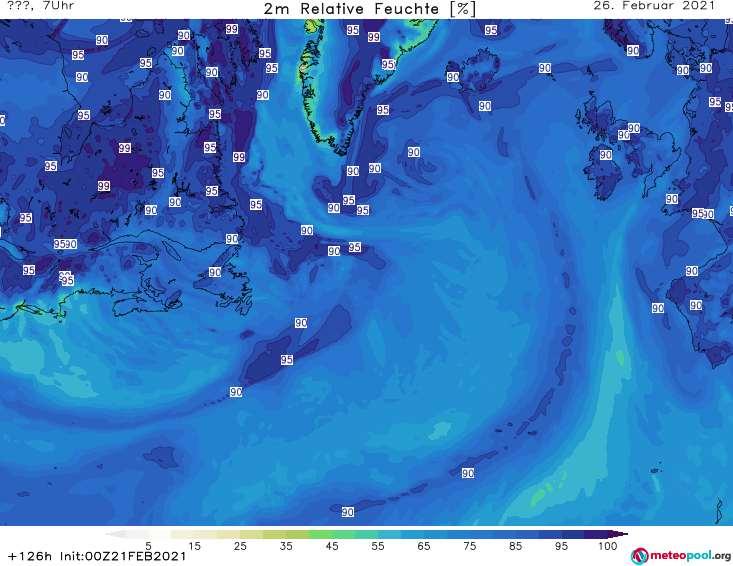Screen dimensions: 733x566
Task: Click the '95' tick label below the color scale
Action: click(x=561, y=546)
